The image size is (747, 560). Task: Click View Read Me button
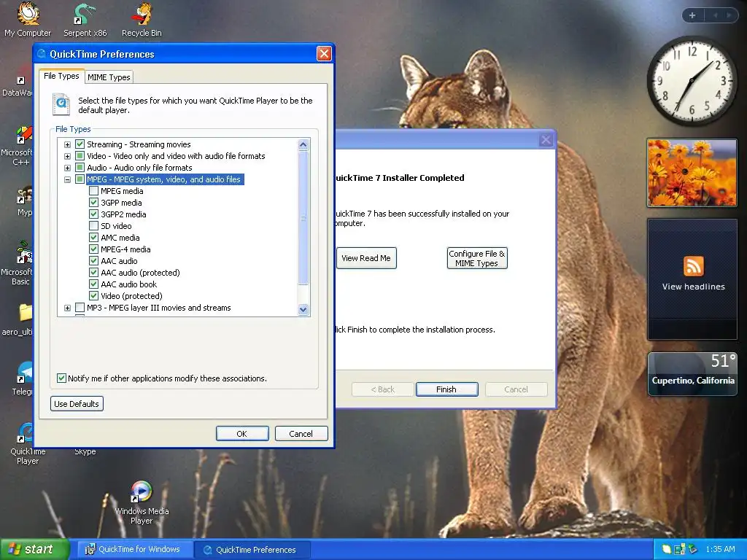click(366, 258)
